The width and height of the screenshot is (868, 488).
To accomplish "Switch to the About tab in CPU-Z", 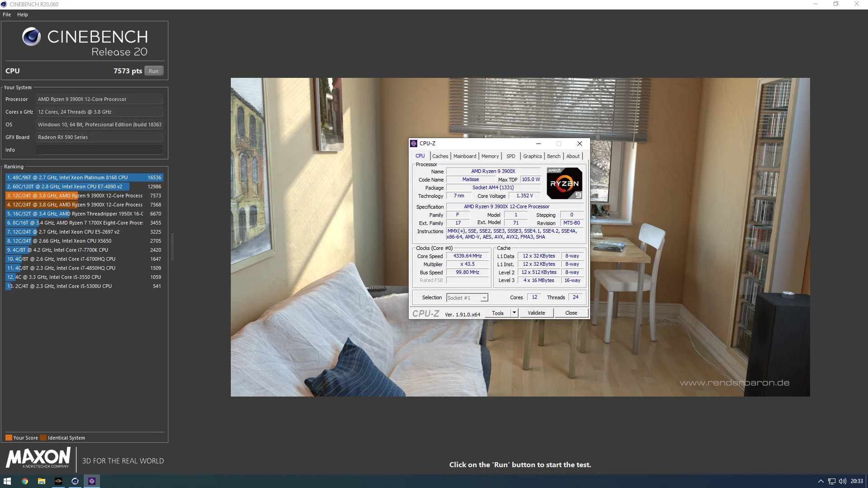I will coord(573,156).
